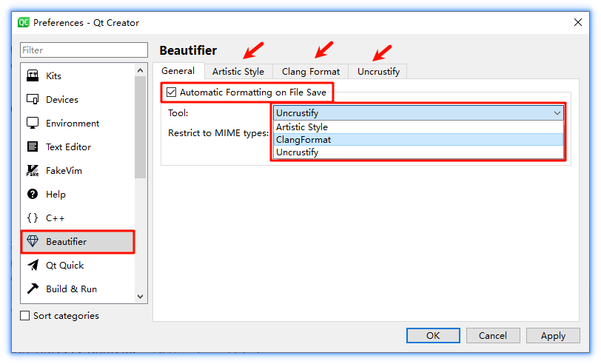Select the Devices icon in sidebar
The height and width of the screenshot is (364, 601).
[x=33, y=100]
